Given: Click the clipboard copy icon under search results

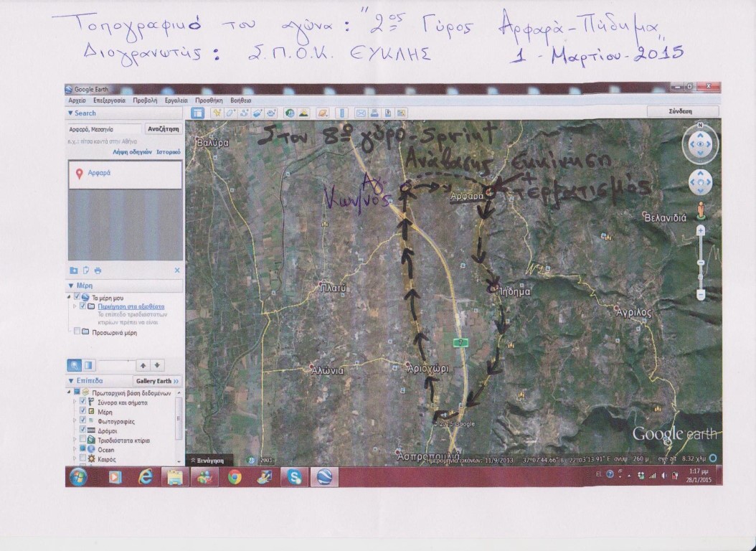Looking at the screenshot, I should [86, 270].
